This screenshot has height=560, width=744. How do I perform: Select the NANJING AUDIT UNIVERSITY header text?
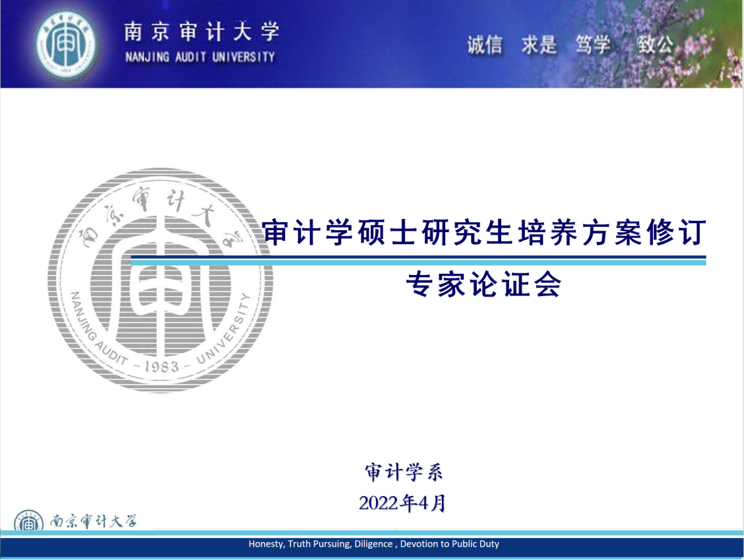point(200,57)
